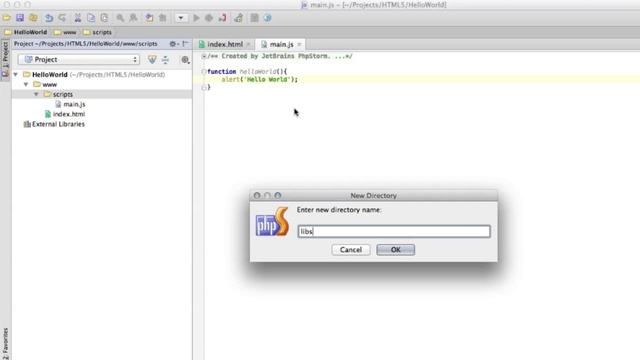Click the scroll from source icon

pyautogui.click(x=152, y=60)
